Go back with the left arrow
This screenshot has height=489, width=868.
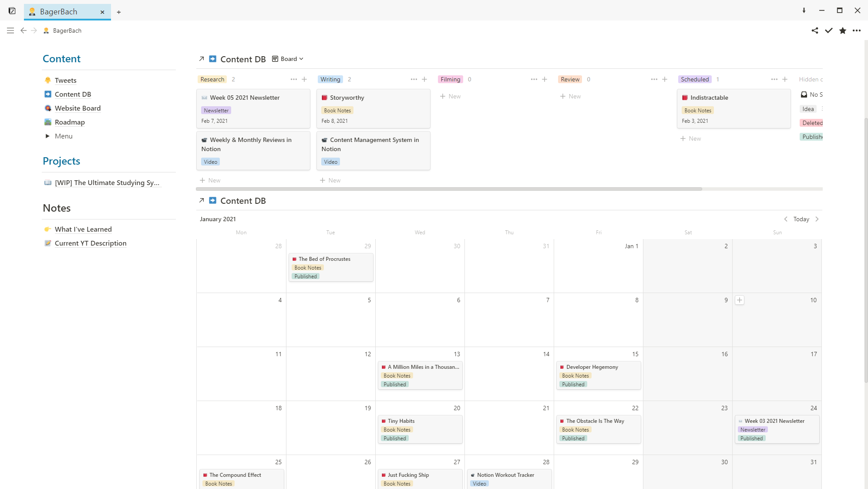24,30
